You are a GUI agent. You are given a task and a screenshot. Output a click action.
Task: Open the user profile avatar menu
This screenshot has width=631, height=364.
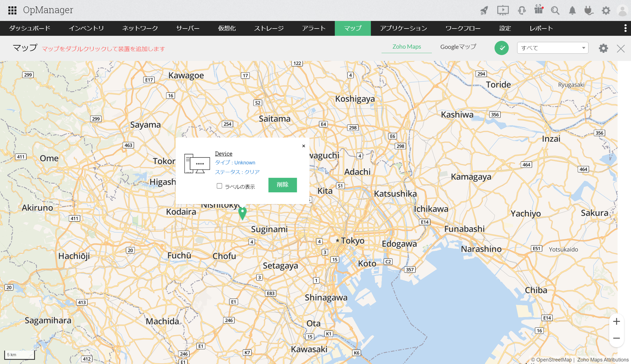pos(622,11)
